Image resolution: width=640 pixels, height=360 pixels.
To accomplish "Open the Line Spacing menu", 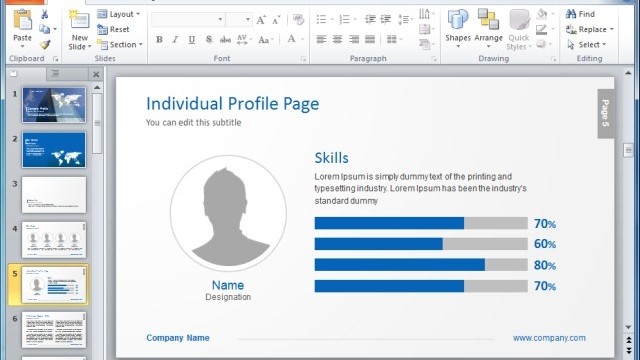I will pyautogui.click(x=406, y=19).
